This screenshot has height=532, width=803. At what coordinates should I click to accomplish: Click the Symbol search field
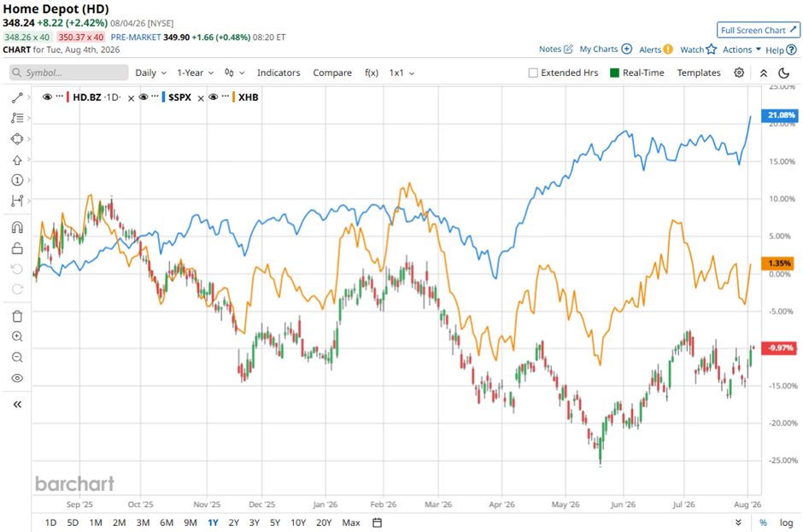click(68, 73)
